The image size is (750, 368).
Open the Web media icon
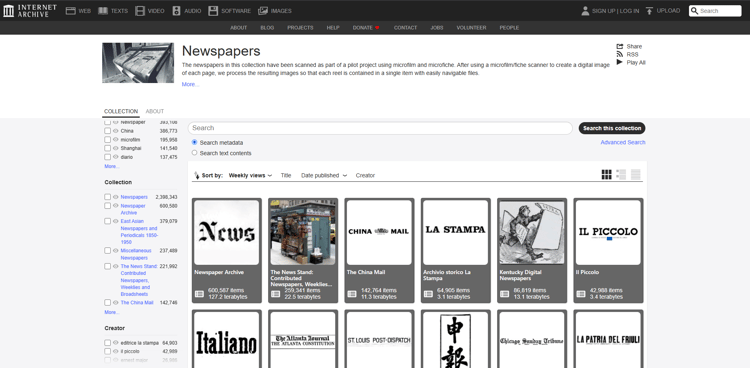pos(71,11)
